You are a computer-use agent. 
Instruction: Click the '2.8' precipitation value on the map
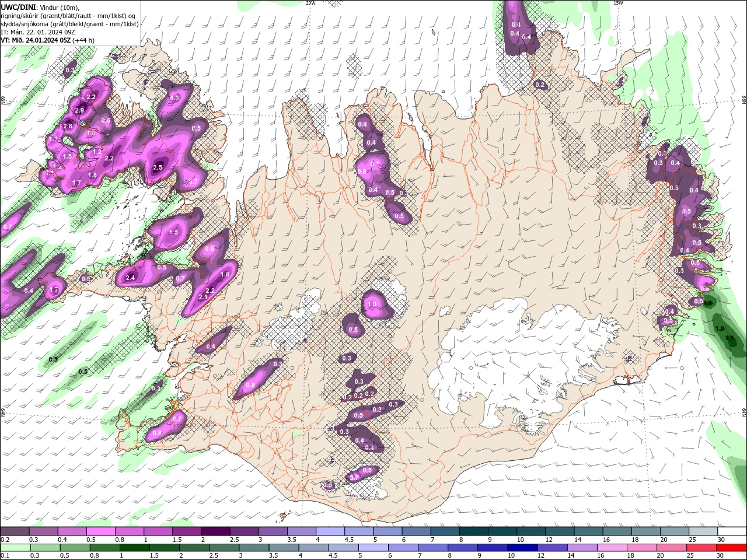68,126
